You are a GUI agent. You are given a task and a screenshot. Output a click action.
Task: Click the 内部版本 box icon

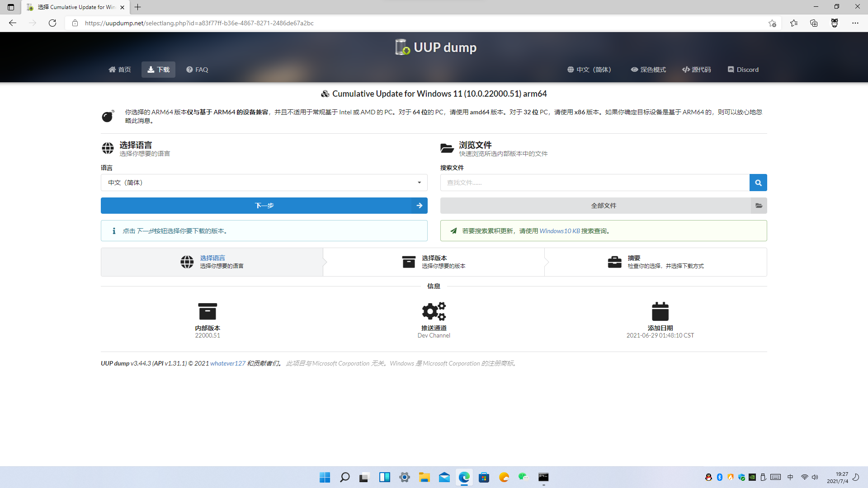click(x=208, y=311)
